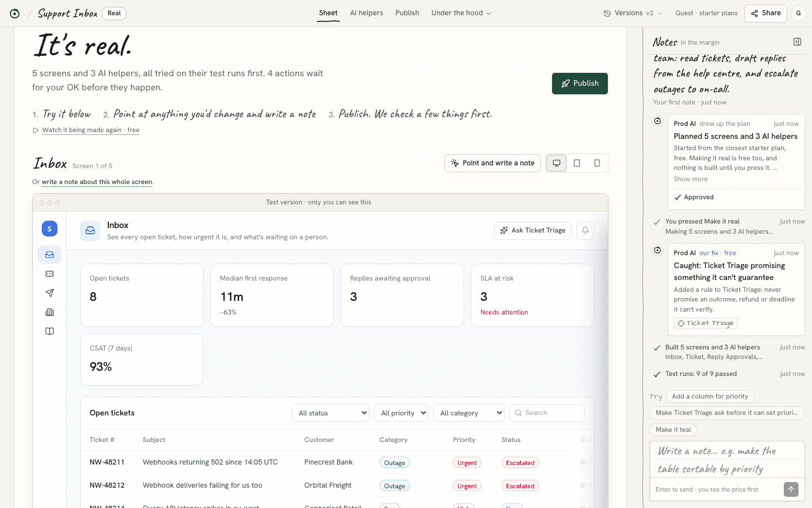Click the Prod AI avatar beside Planned 5 screens

click(x=657, y=121)
